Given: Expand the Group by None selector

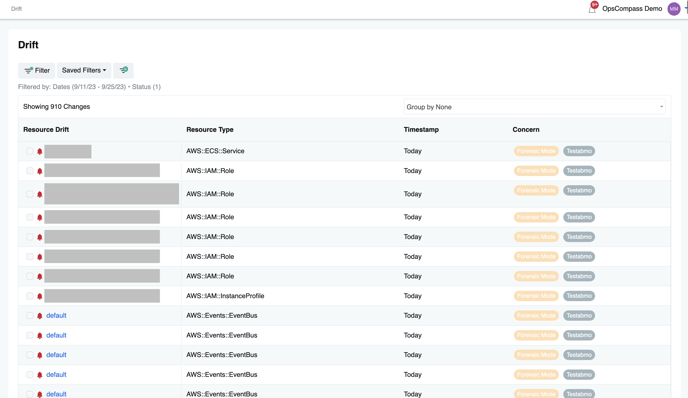Looking at the screenshot, I should point(534,107).
